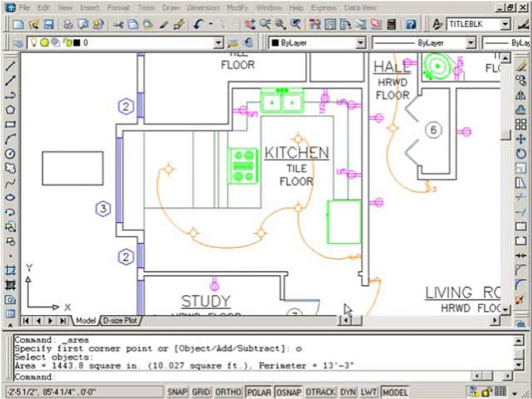
Task: Click the New drawing icon
Action: (18, 24)
